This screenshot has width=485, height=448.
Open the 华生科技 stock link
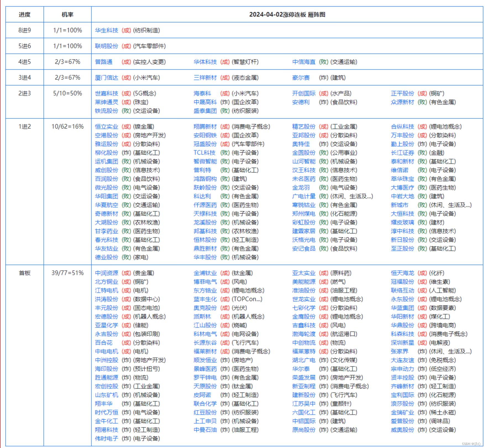click(x=106, y=30)
